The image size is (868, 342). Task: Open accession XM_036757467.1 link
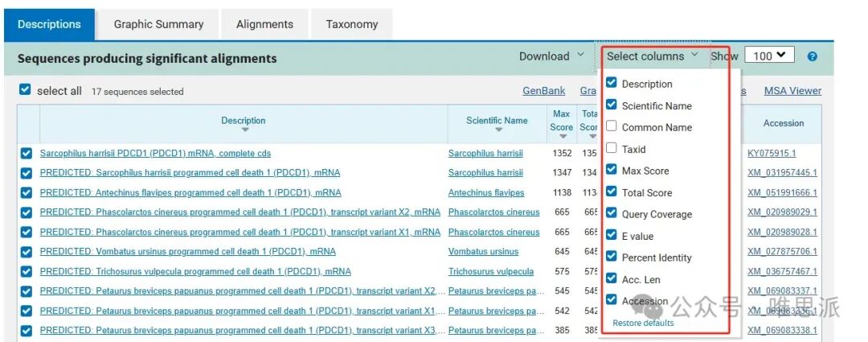point(782,272)
